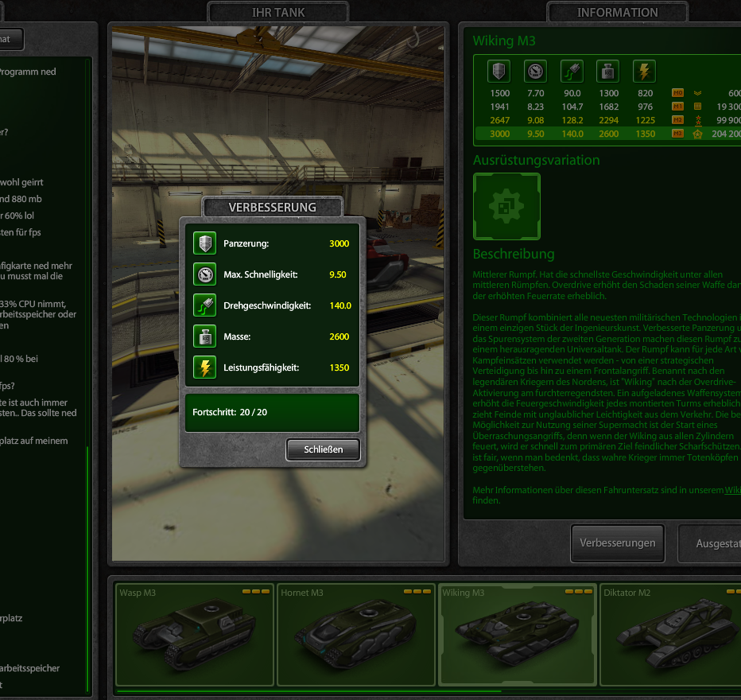The image size is (741, 700).
Task: Select the M2 modification badge
Action: [x=678, y=120]
